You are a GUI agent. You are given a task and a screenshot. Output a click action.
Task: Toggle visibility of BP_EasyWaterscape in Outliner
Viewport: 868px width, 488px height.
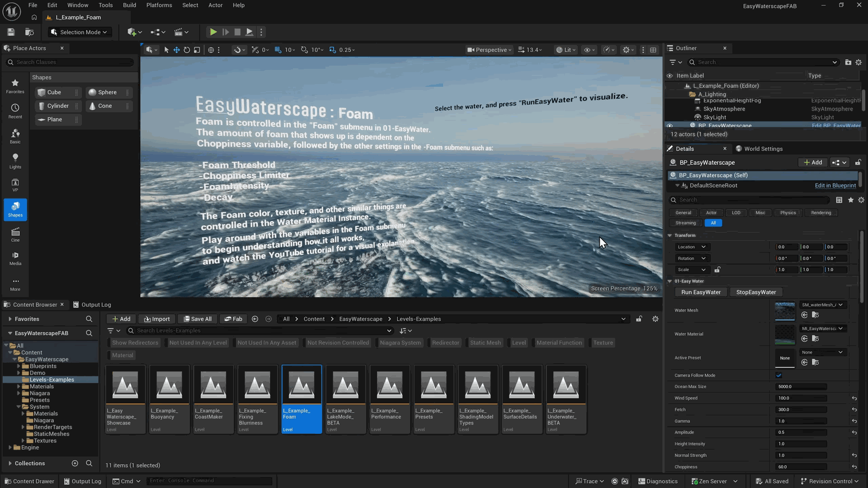pos(669,126)
